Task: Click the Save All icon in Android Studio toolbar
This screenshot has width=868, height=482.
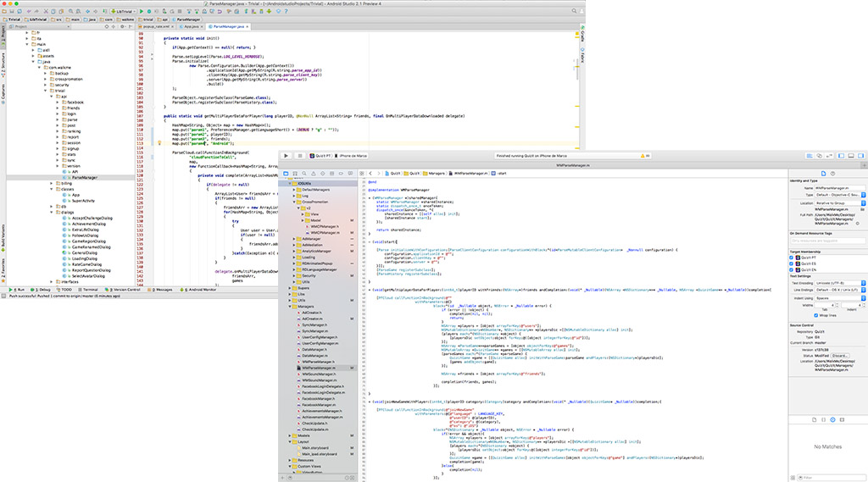Action: 12,11
